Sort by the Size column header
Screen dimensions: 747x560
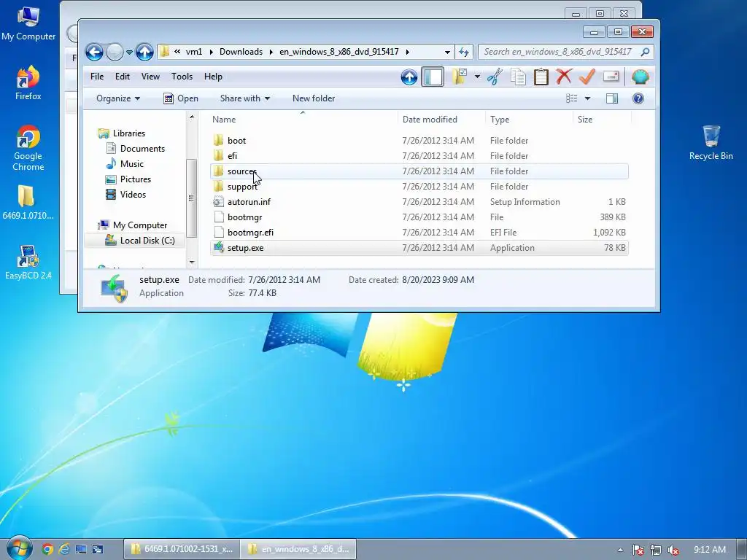602,120
